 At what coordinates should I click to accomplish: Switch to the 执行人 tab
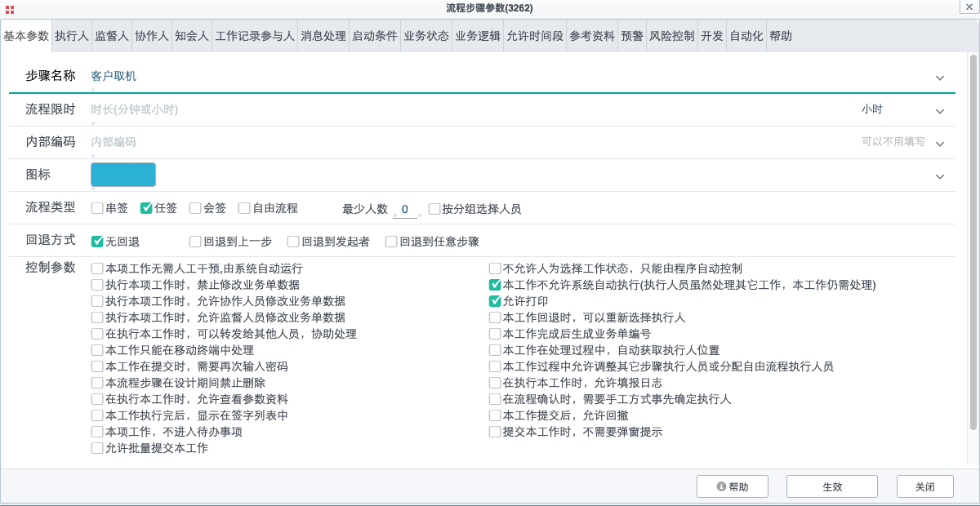72,36
